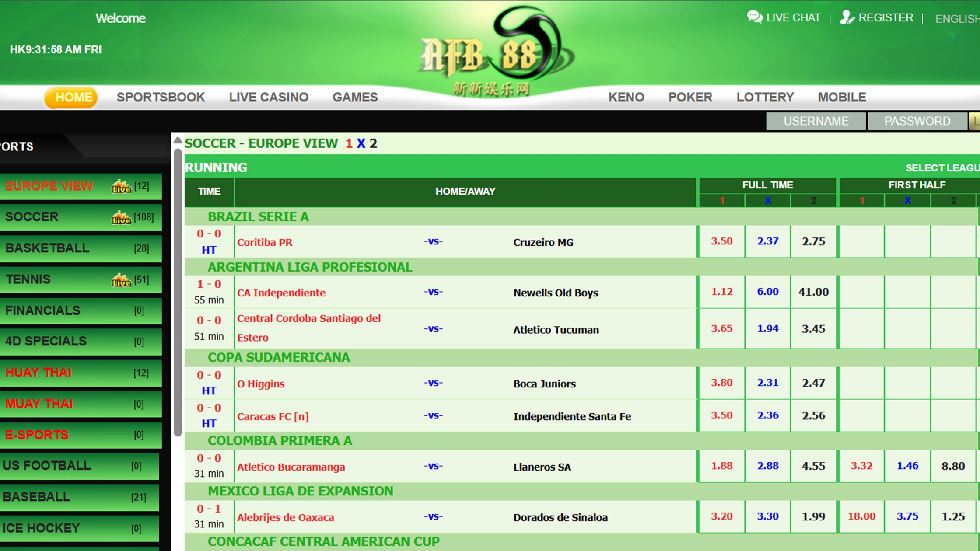Click draw odds 2.36 for Caracas FC match

click(768, 415)
